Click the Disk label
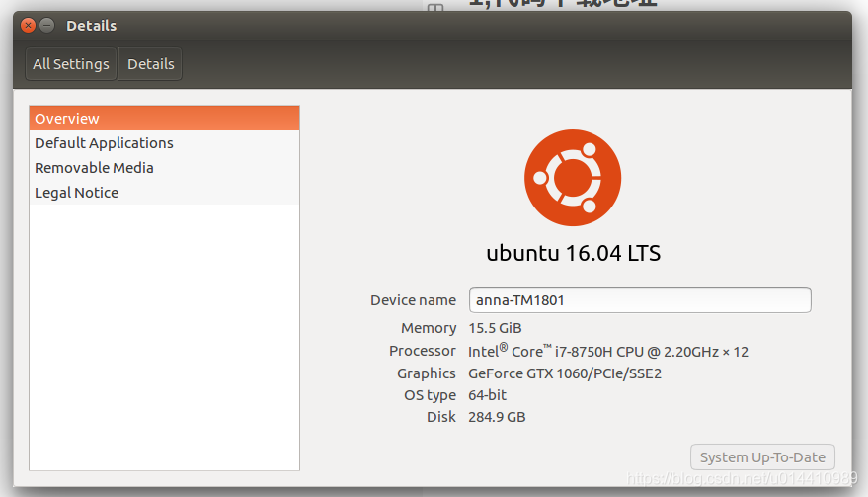 point(441,417)
